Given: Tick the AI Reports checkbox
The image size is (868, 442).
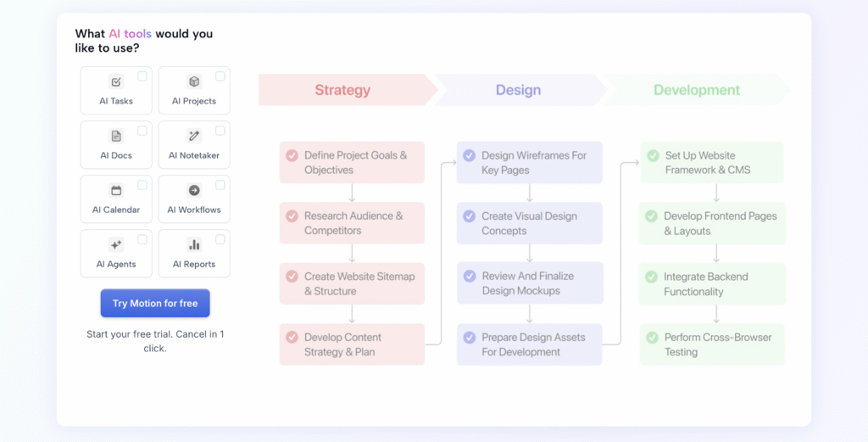Looking at the screenshot, I should [x=220, y=239].
